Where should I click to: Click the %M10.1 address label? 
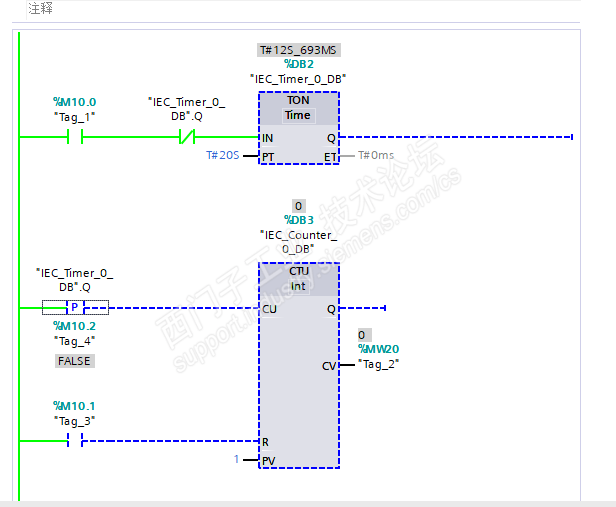(x=74, y=406)
